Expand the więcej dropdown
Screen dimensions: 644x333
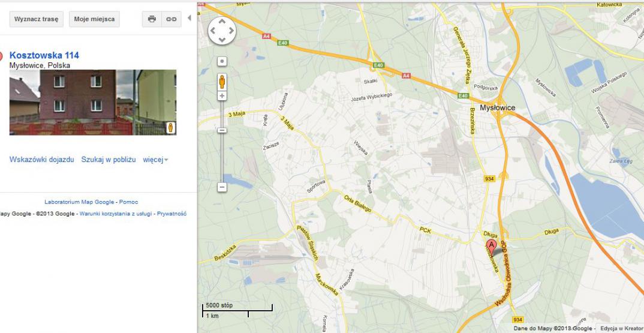(x=155, y=160)
